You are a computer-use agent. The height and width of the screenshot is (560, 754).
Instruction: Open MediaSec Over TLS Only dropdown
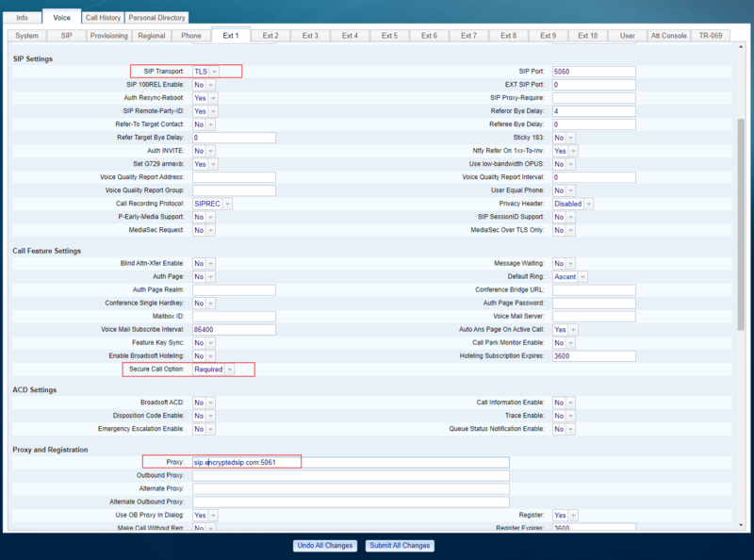pos(564,230)
